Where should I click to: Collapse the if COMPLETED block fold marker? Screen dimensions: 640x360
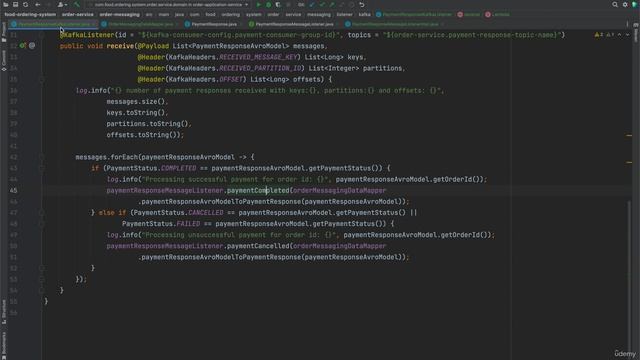point(42,168)
